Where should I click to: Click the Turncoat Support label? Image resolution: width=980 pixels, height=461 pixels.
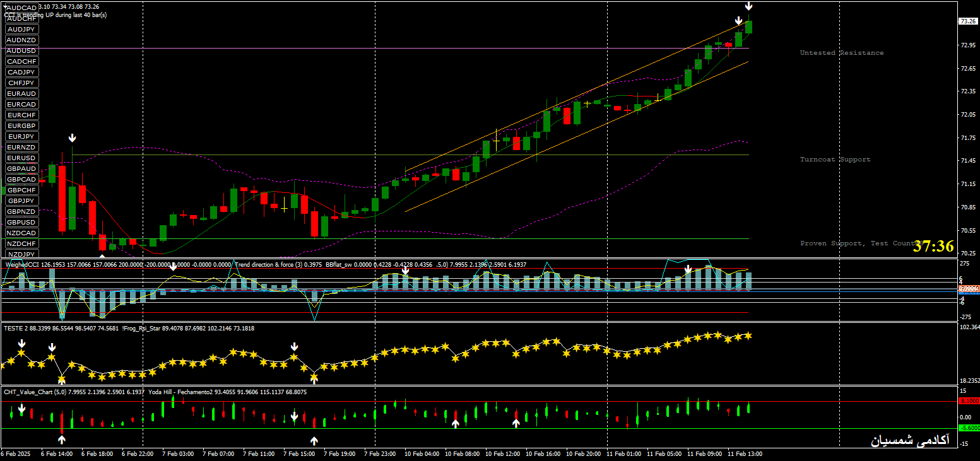(835, 160)
